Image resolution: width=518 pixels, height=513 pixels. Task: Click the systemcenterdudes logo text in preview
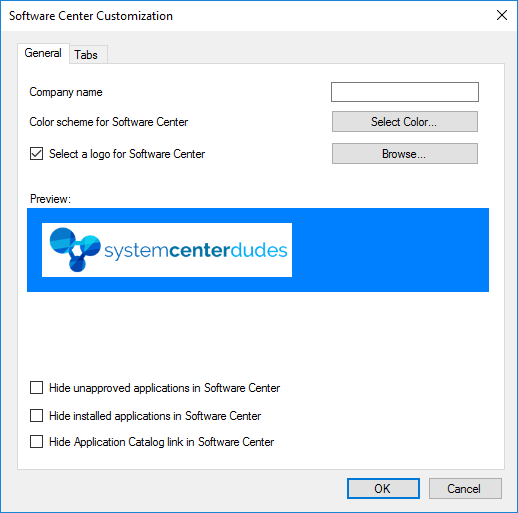pos(196,251)
